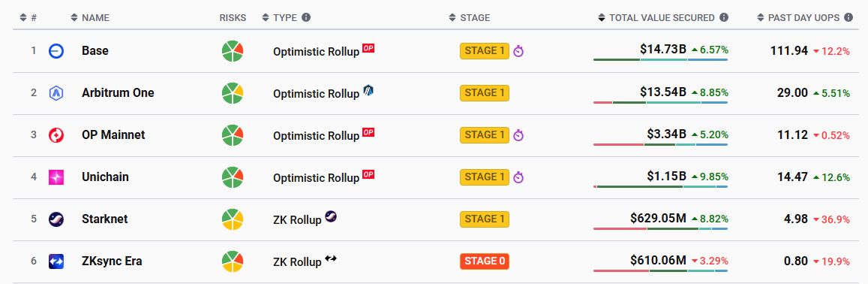Open the Arbitrum One logo icon
868x284 pixels.
click(x=56, y=93)
